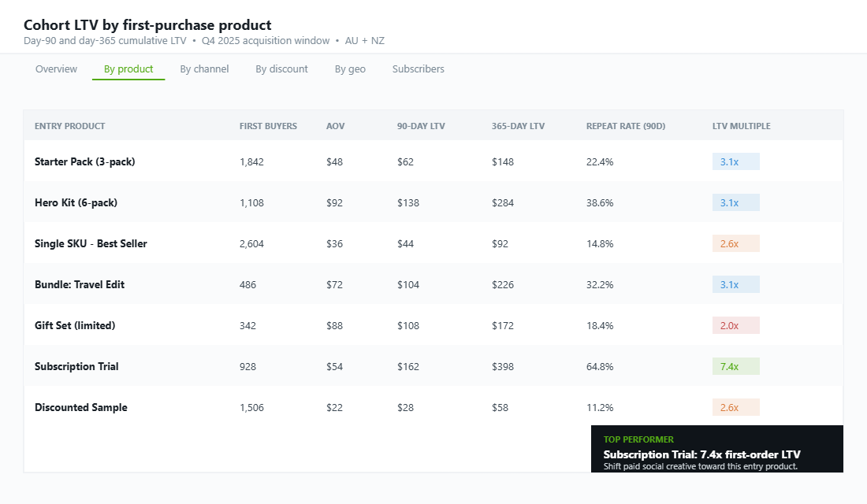Click the 38.6% repeat rate value
This screenshot has height=504, width=867.
pos(600,203)
